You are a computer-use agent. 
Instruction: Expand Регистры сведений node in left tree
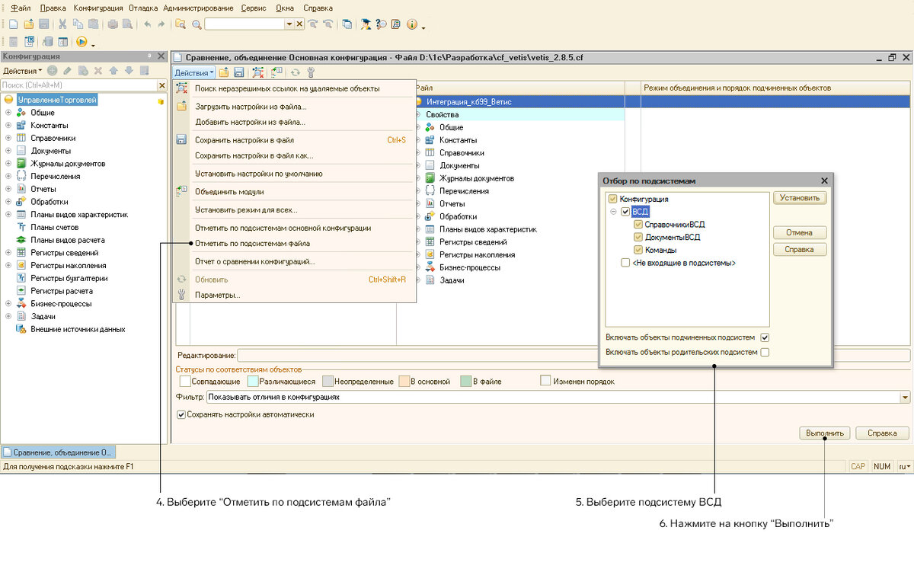click(x=8, y=253)
